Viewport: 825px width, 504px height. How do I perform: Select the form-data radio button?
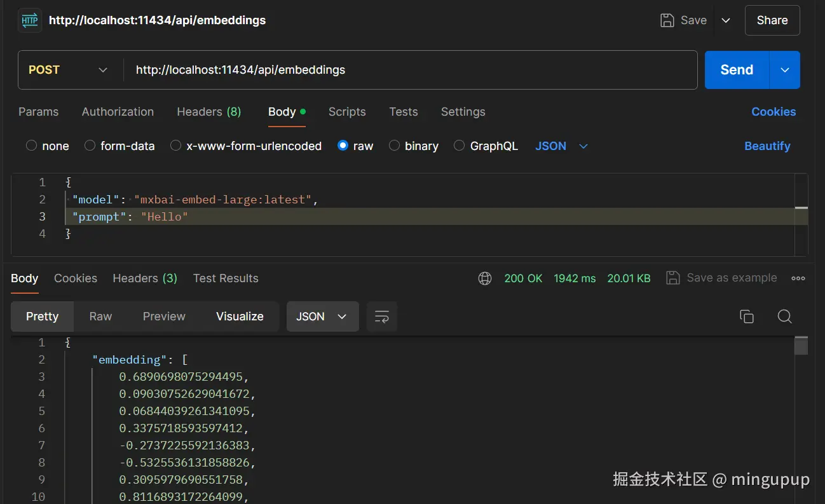(90, 146)
